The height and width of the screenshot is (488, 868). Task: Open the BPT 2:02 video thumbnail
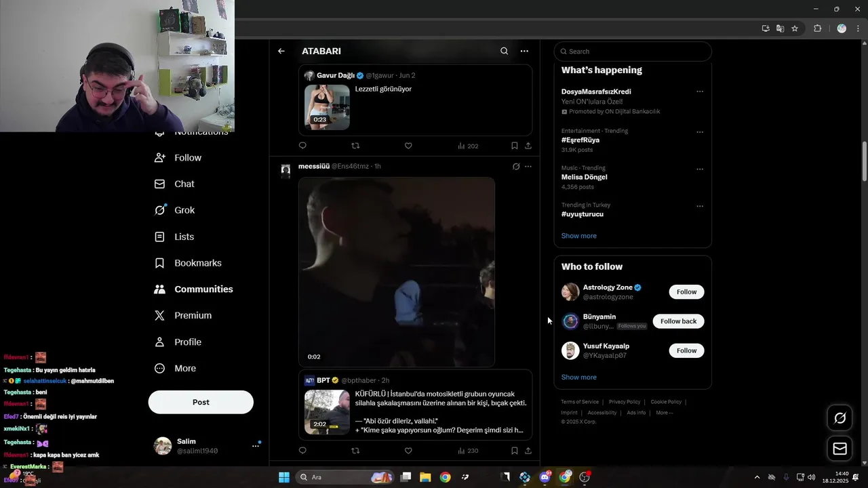pyautogui.click(x=327, y=412)
